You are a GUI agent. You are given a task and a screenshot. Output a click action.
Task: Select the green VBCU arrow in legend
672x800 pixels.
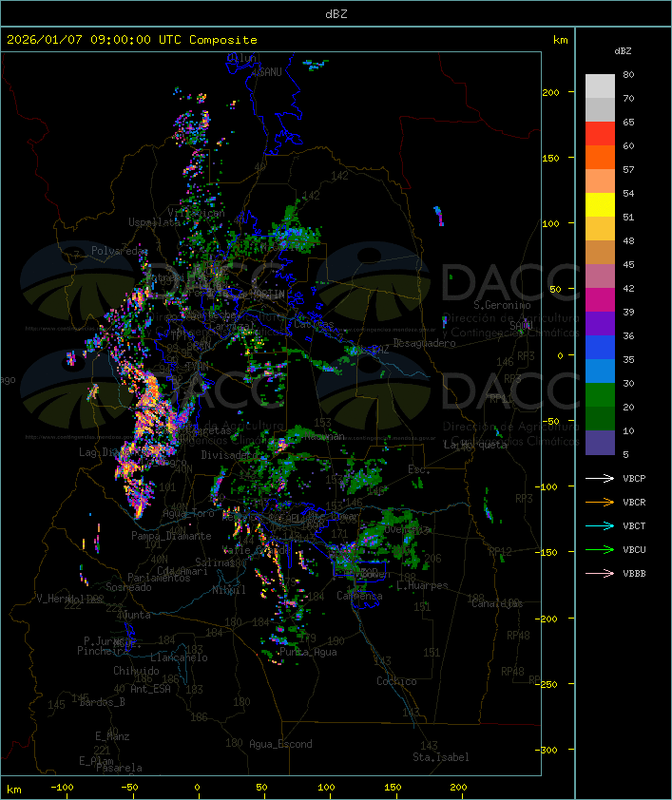coord(600,549)
